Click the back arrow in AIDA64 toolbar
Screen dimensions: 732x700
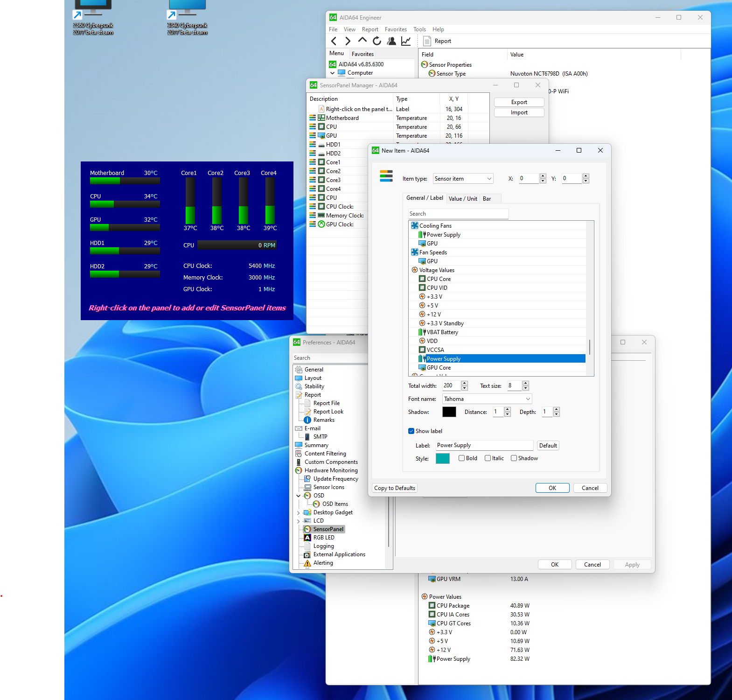tap(334, 41)
